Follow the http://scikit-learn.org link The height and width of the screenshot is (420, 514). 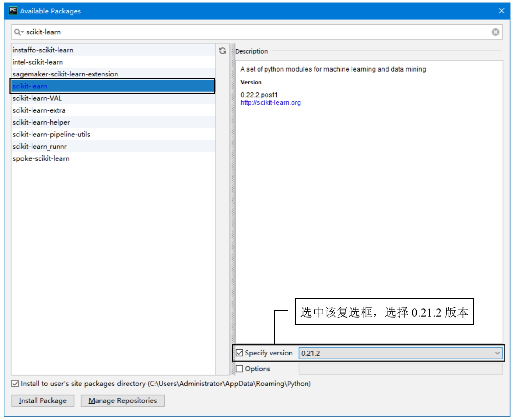click(x=270, y=103)
